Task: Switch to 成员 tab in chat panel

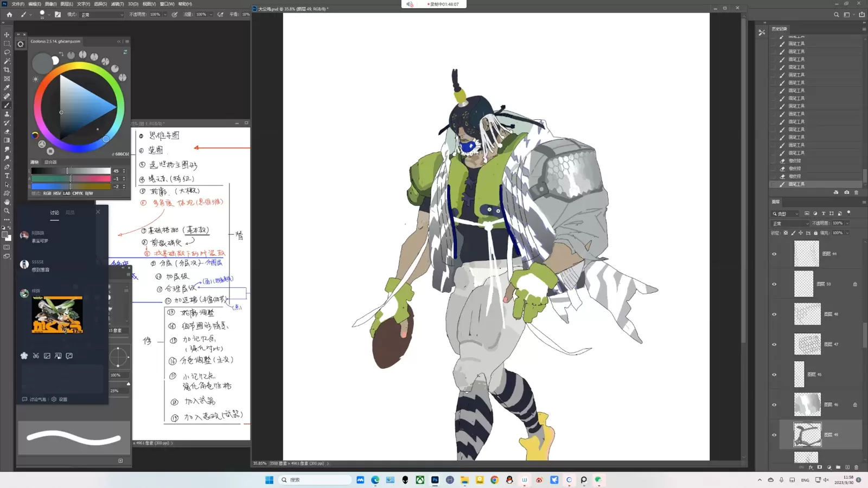Action: 70,213
